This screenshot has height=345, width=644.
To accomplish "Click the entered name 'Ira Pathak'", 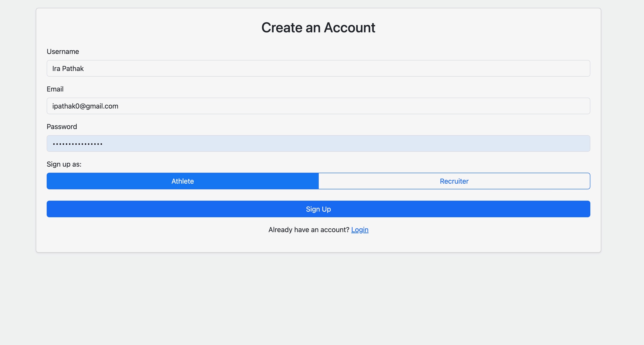I will point(68,69).
